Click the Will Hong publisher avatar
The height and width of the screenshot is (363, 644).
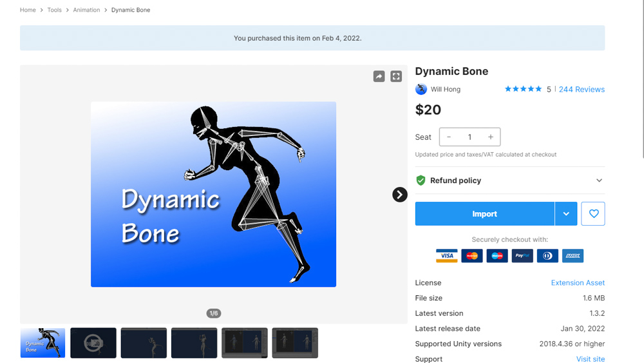click(x=421, y=89)
